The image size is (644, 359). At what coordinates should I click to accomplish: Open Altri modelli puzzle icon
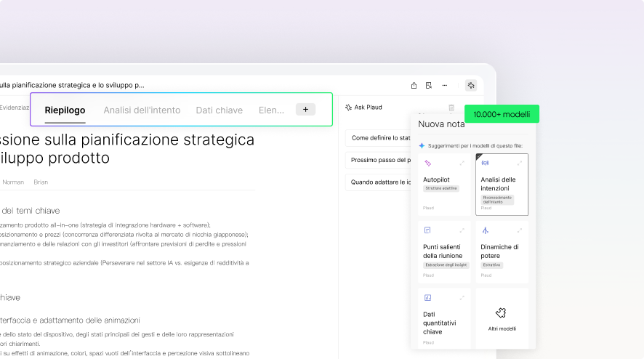[x=501, y=313]
